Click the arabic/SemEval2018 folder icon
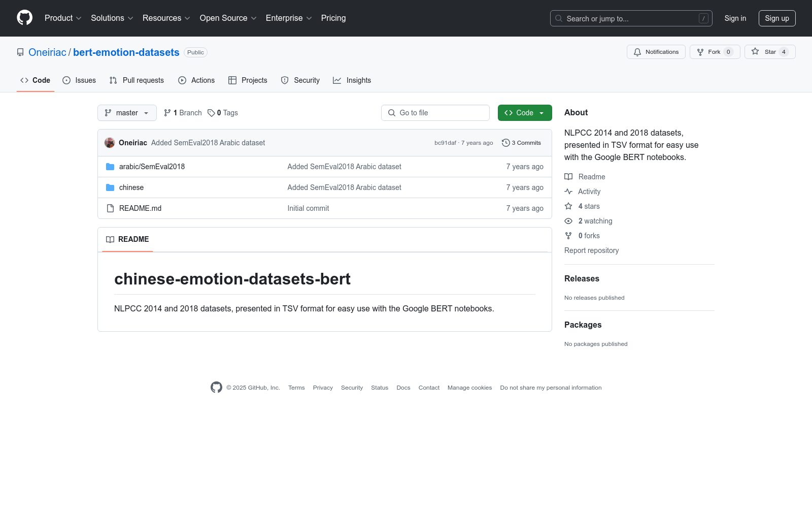 coord(110,167)
